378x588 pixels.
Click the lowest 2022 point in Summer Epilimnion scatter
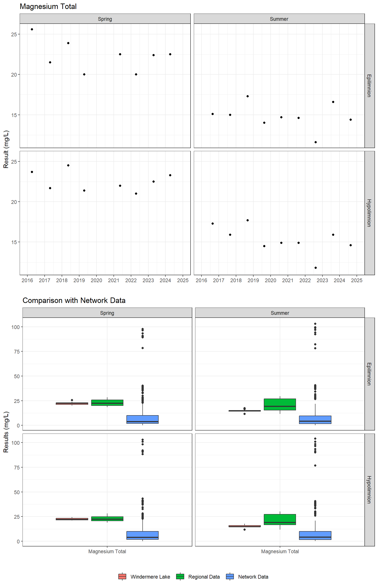tap(316, 142)
